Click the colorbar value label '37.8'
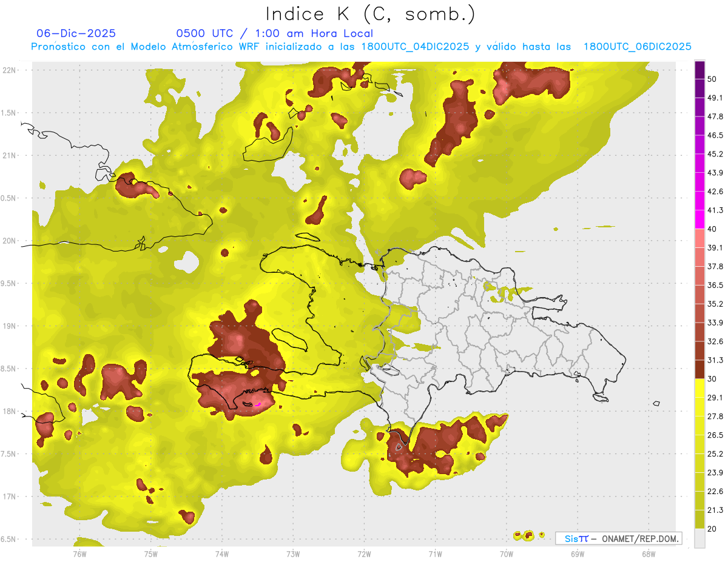Screen dimensions: 728x562 pos(715,266)
